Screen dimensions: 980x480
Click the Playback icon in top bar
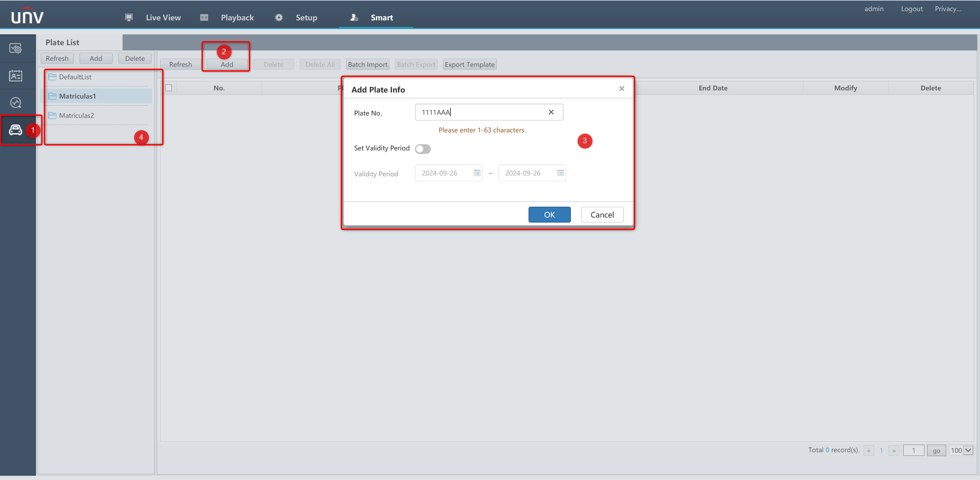[x=204, y=17]
